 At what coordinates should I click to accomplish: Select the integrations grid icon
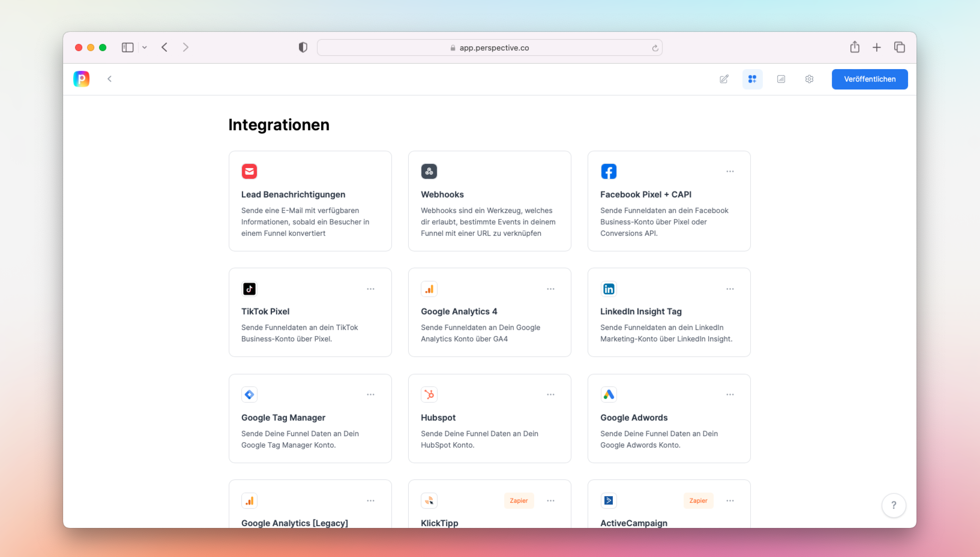pos(752,79)
